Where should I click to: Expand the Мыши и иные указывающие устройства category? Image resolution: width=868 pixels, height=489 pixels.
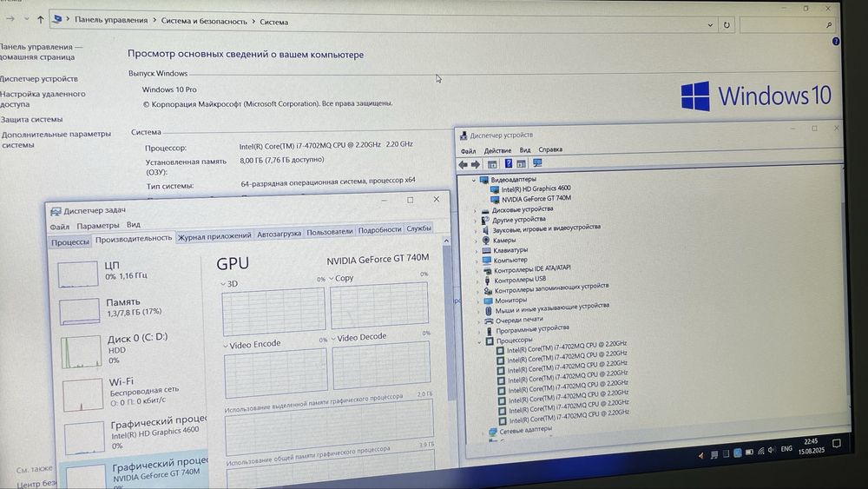coord(478,311)
